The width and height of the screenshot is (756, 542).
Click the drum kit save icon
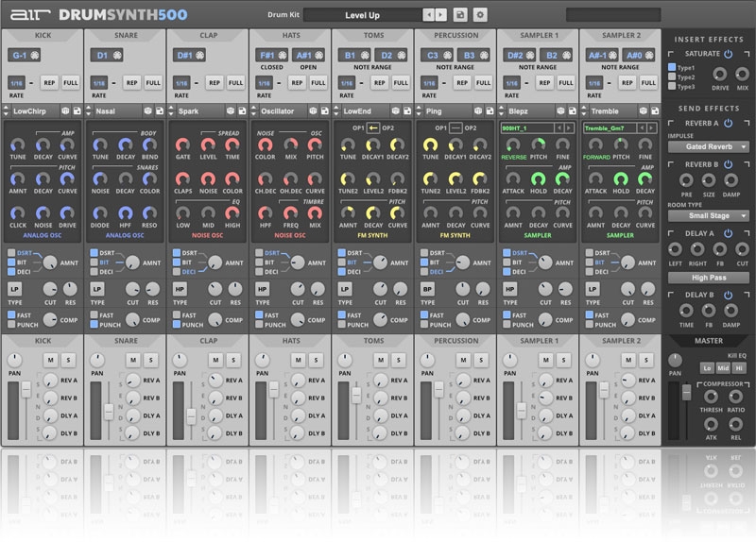pyautogui.click(x=460, y=15)
